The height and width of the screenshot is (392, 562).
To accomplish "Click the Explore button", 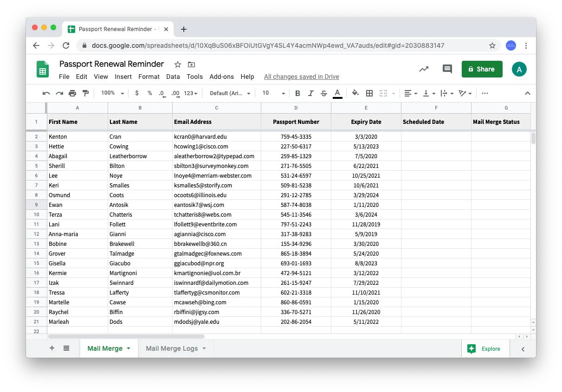I will coord(485,349).
